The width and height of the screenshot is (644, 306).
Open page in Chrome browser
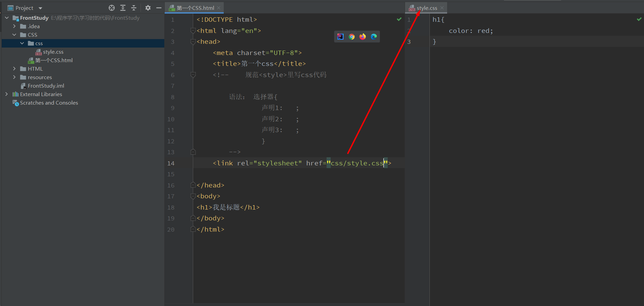[x=352, y=37]
